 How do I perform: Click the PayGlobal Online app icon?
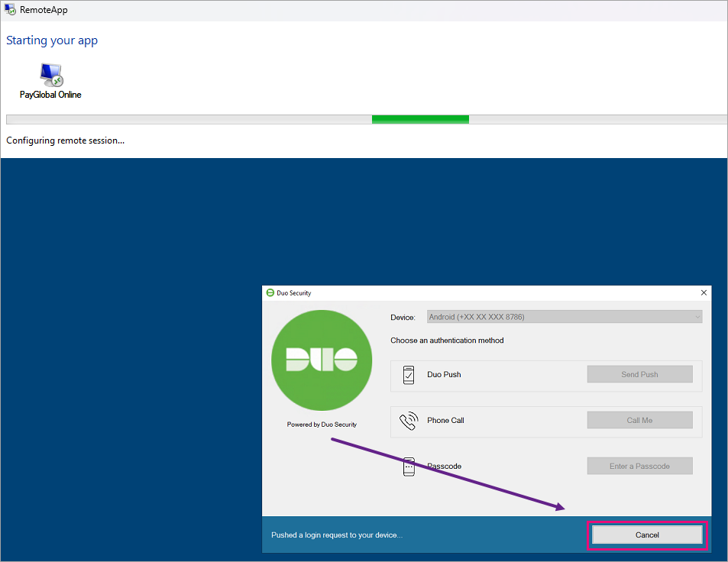[x=51, y=74]
